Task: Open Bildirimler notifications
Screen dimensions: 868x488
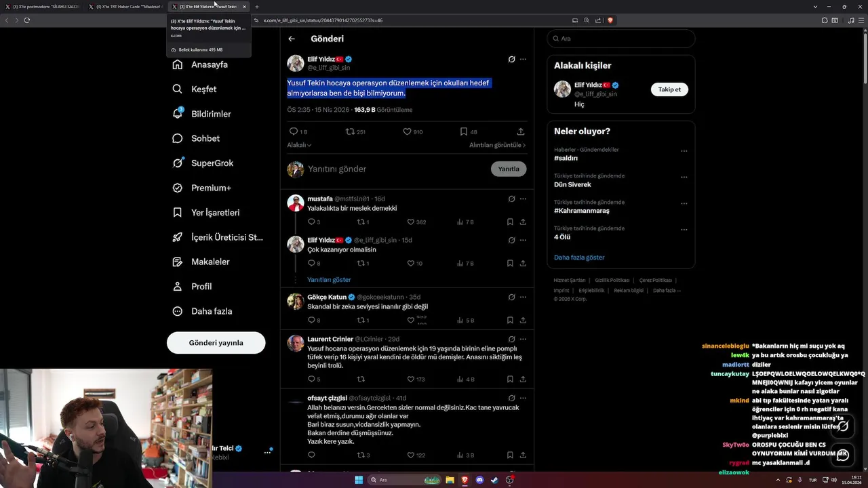Action: [x=202, y=114]
